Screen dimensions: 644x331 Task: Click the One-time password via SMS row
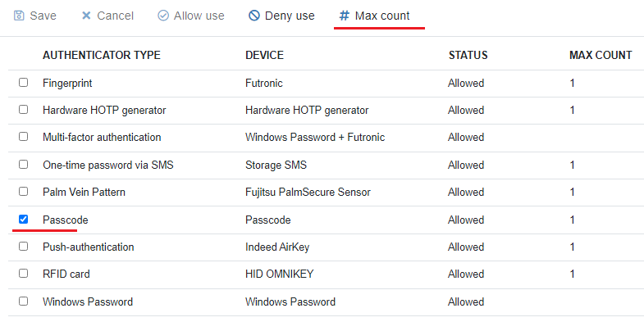coord(107,165)
